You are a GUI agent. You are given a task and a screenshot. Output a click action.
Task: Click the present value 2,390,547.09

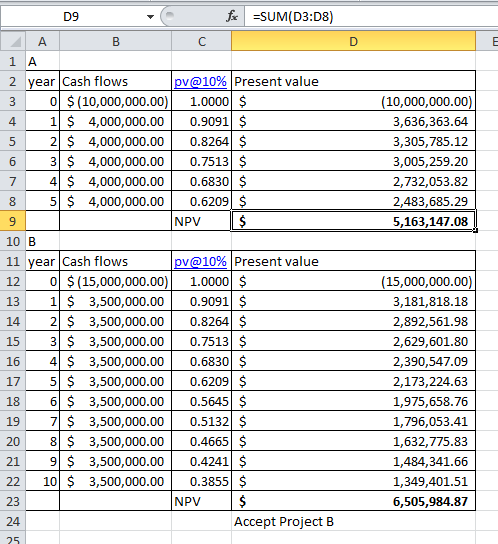click(x=353, y=361)
